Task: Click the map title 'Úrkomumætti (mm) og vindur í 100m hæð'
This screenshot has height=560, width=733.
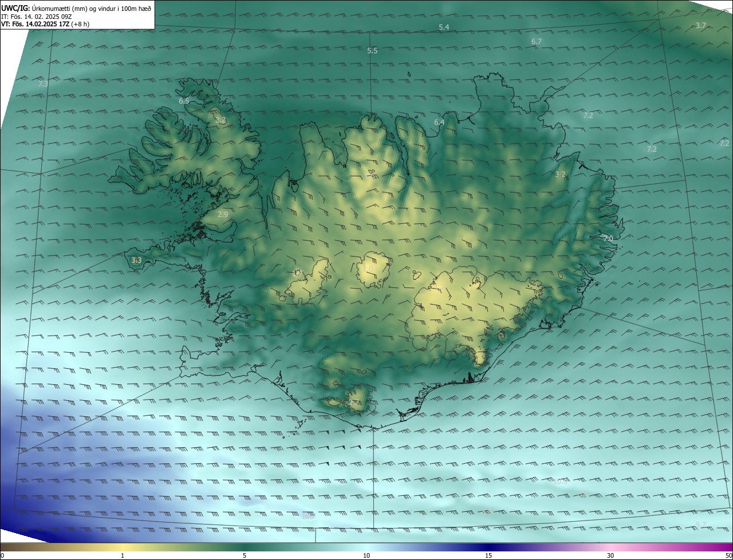Action: click(x=92, y=8)
